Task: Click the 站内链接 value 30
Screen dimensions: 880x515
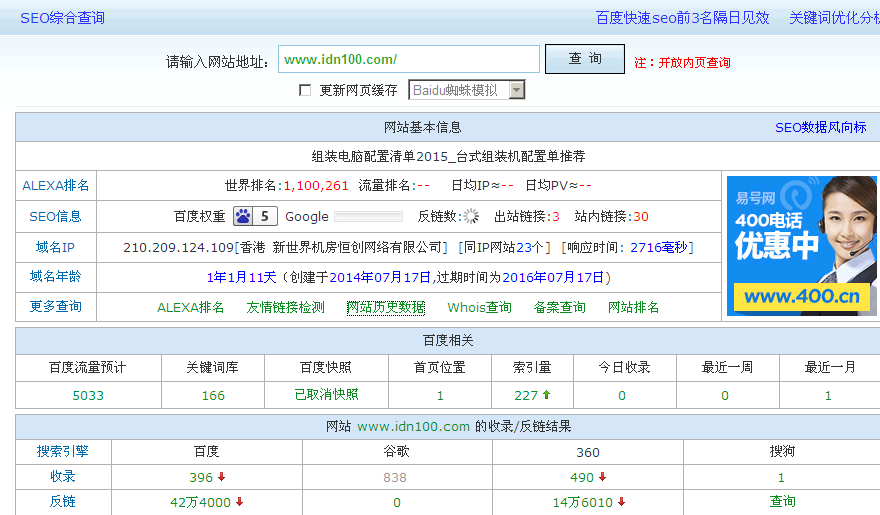Action: click(641, 217)
